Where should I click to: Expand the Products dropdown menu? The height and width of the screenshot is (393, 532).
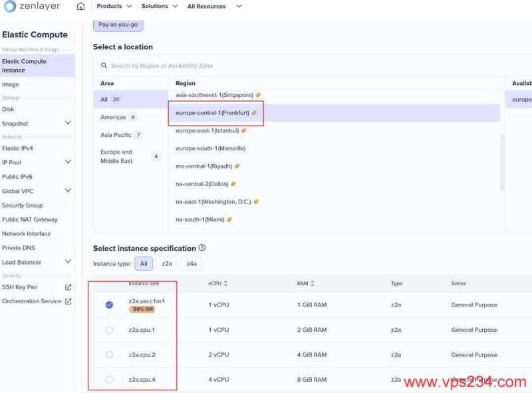(114, 7)
